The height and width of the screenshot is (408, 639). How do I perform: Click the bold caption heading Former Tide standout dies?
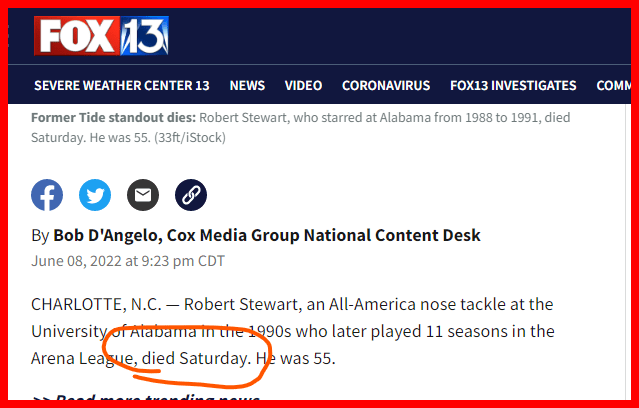[113, 117]
